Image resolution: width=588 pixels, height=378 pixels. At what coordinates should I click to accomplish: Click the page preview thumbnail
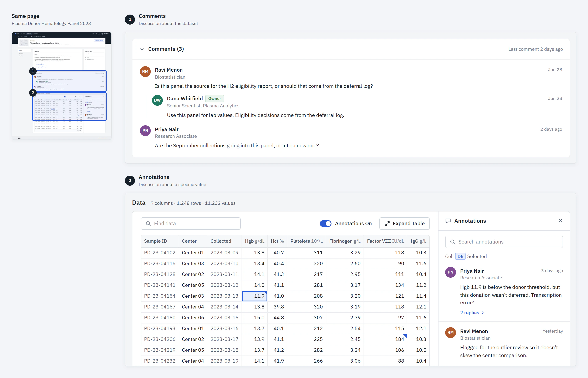(62, 86)
